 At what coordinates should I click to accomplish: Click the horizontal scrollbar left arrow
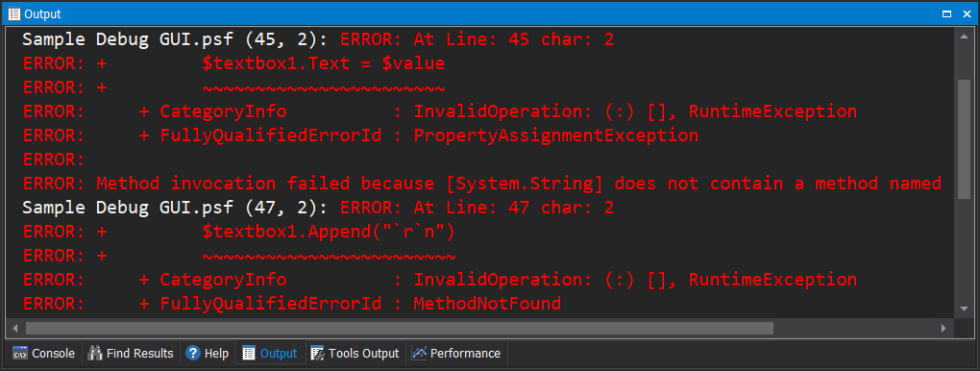pos(14,329)
